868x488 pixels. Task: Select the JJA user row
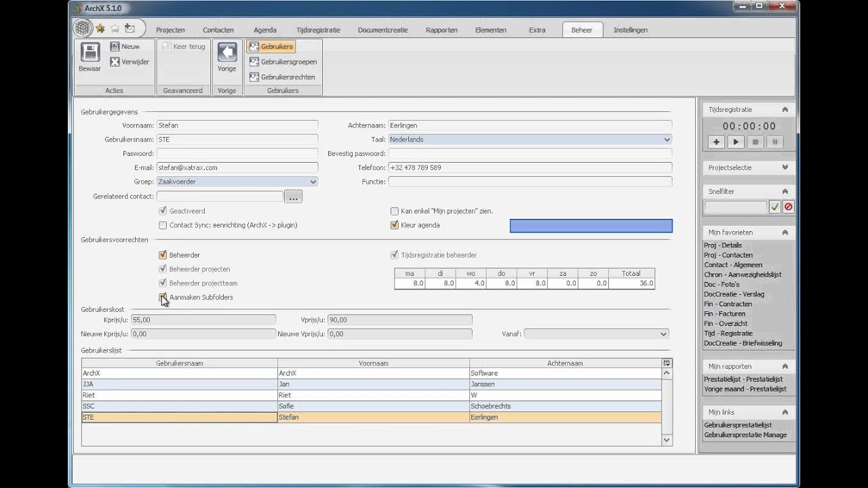coord(371,384)
